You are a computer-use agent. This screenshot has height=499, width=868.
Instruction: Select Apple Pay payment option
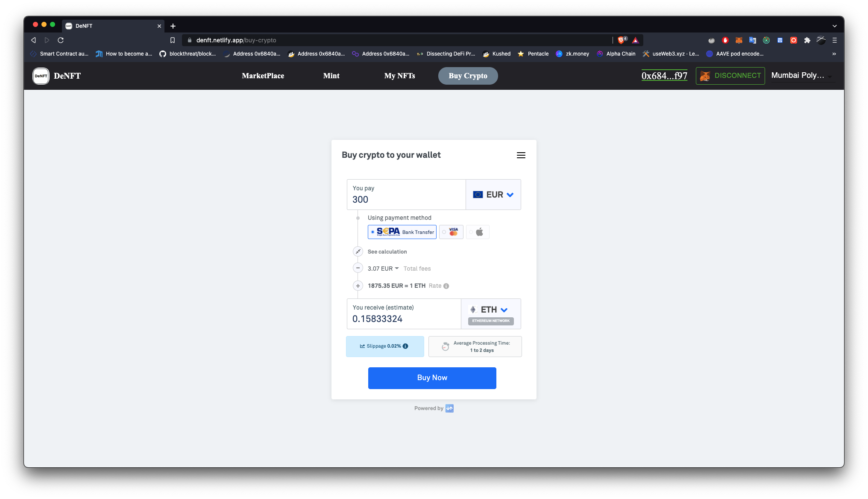[478, 232]
